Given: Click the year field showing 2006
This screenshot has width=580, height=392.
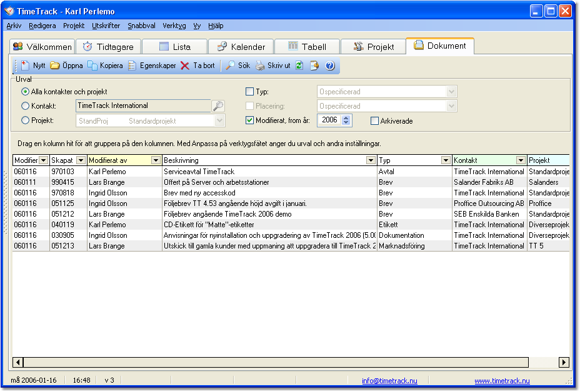Looking at the screenshot, I should point(329,120).
